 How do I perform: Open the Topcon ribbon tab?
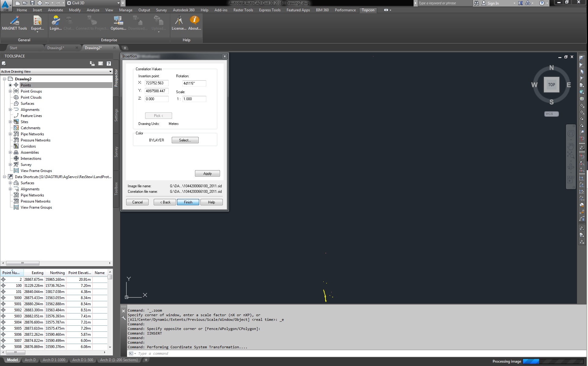[368, 10]
